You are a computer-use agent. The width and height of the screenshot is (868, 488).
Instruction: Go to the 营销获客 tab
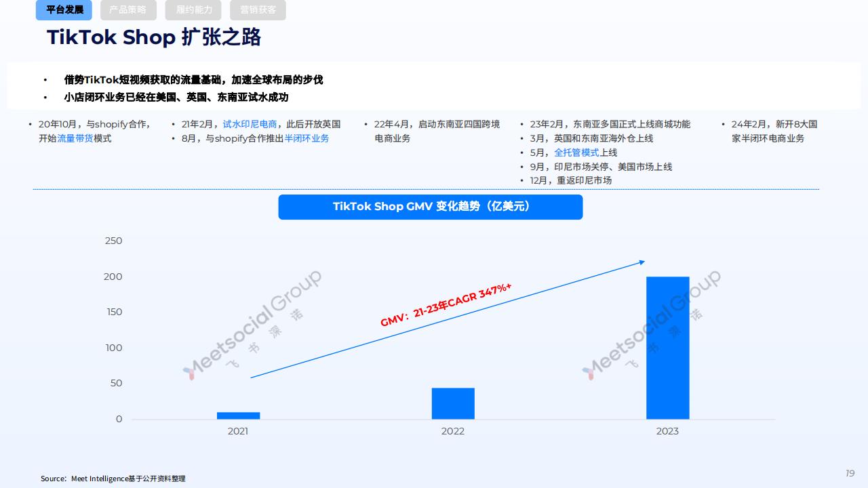(x=258, y=10)
